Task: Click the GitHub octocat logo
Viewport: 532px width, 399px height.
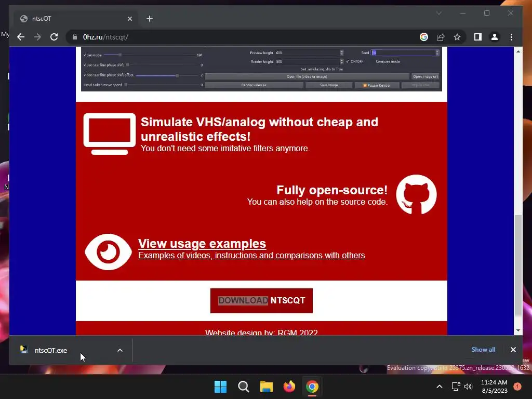Action: [x=416, y=194]
